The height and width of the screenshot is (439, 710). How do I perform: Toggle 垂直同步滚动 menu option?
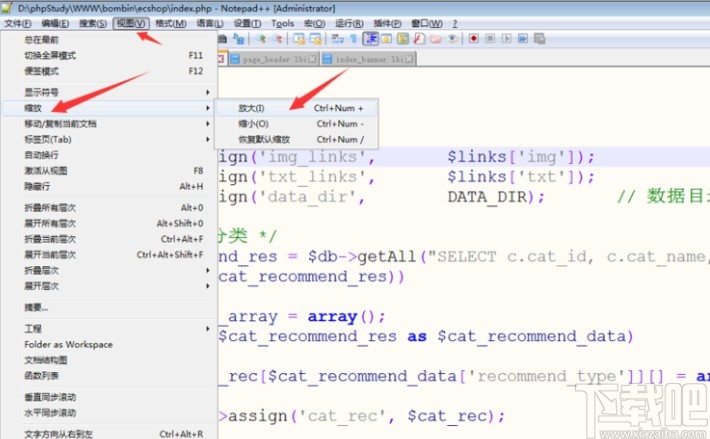(110, 397)
